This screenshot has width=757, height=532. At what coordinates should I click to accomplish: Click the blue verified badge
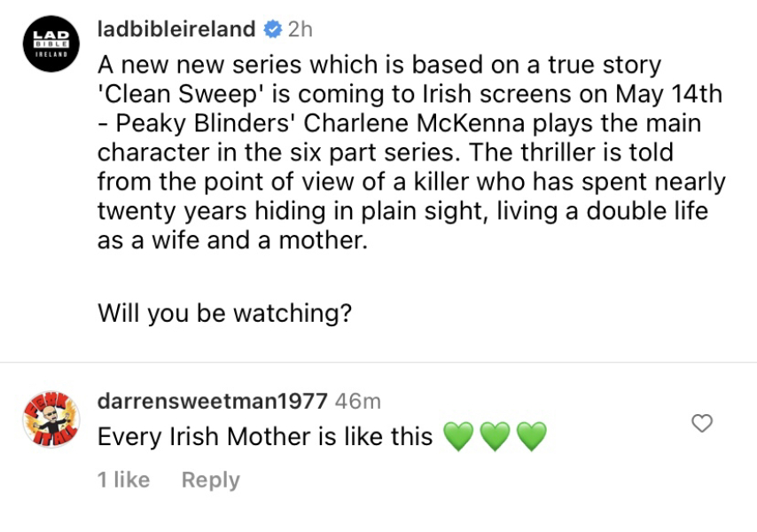click(273, 29)
